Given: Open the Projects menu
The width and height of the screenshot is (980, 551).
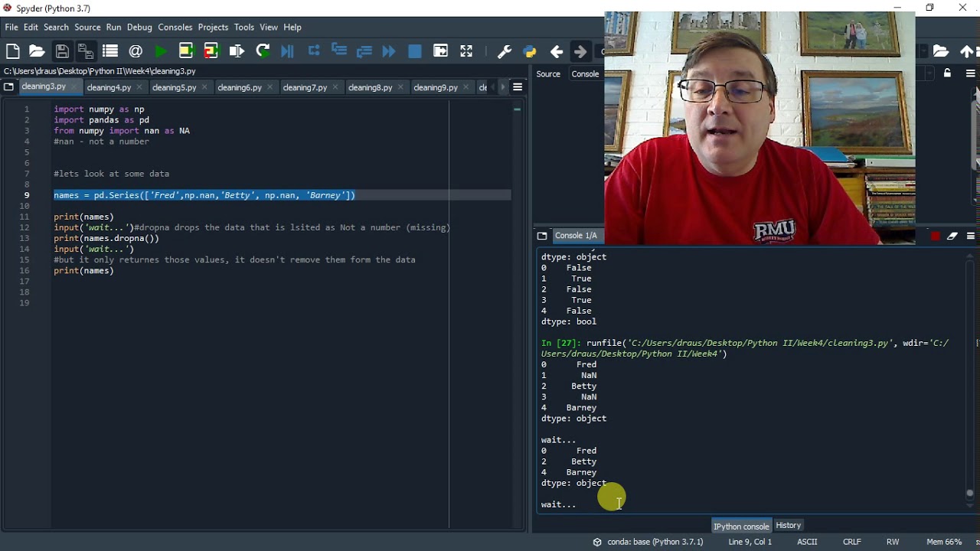Looking at the screenshot, I should pyautogui.click(x=213, y=27).
